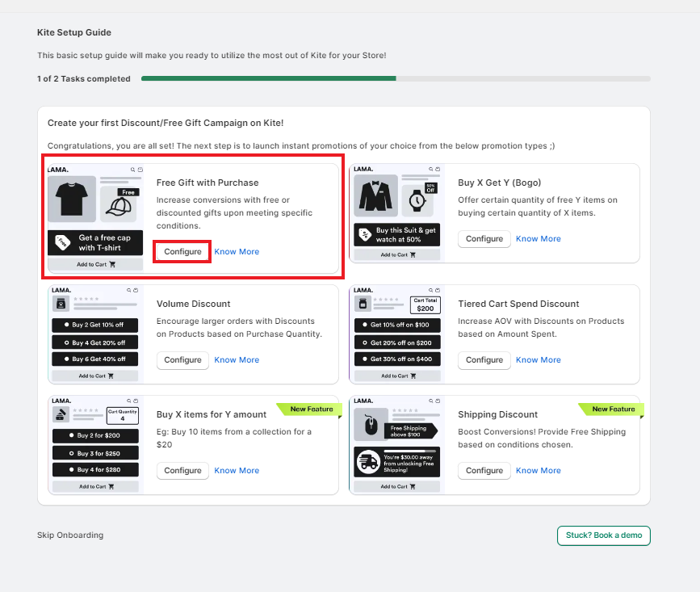Image resolution: width=700 pixels, height=592 pixels.
Task: Configure the Free Gift with Purchase campaign
Action: [182, 251]
